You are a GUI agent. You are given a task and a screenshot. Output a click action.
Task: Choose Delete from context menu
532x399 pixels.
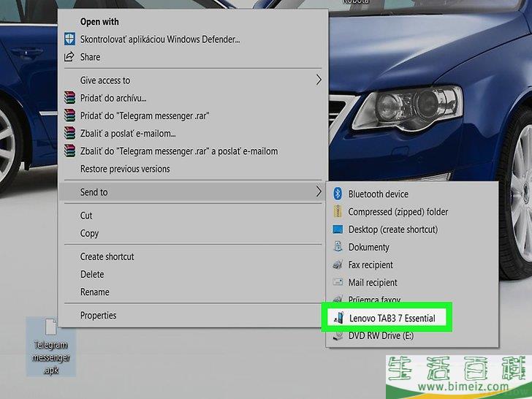tap(193, 274)
